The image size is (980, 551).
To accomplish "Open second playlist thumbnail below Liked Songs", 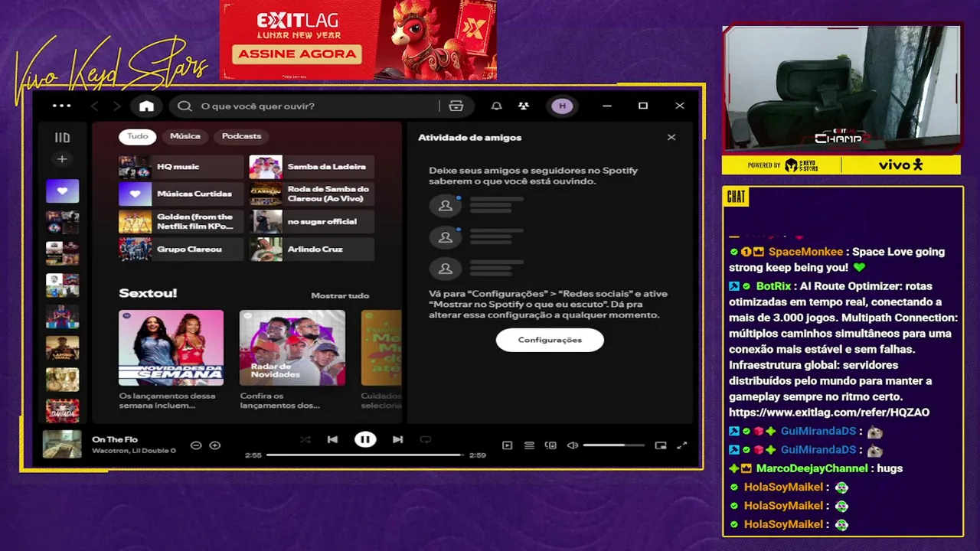I will (62, 253).
